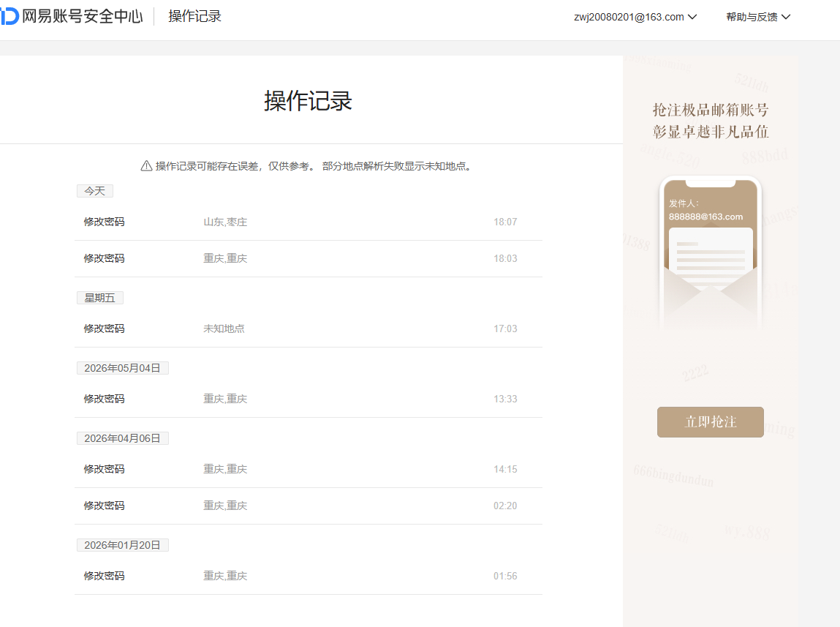Image resolution: width=840 pixels, height=627 pixels.
Task: Click 修改密码 in the 01:56 row
Action: (x=104, y=576)
